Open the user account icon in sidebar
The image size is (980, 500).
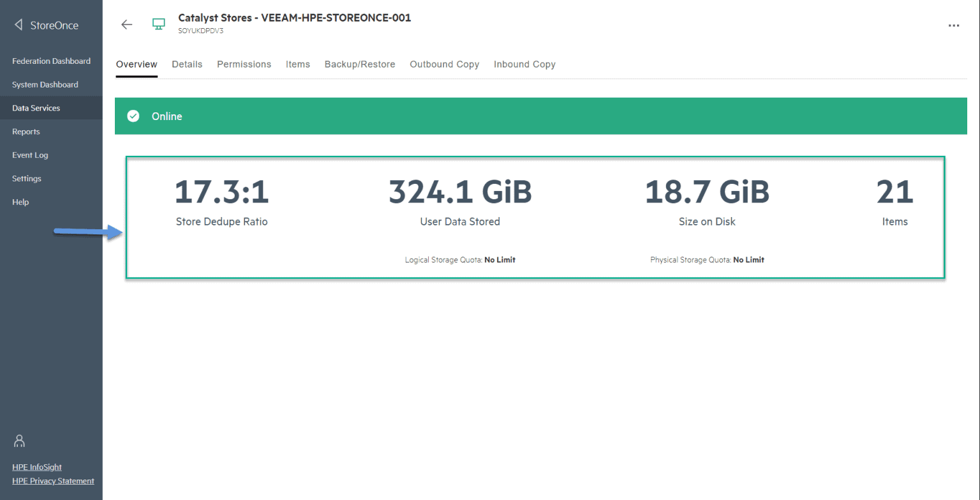(19, 441)
